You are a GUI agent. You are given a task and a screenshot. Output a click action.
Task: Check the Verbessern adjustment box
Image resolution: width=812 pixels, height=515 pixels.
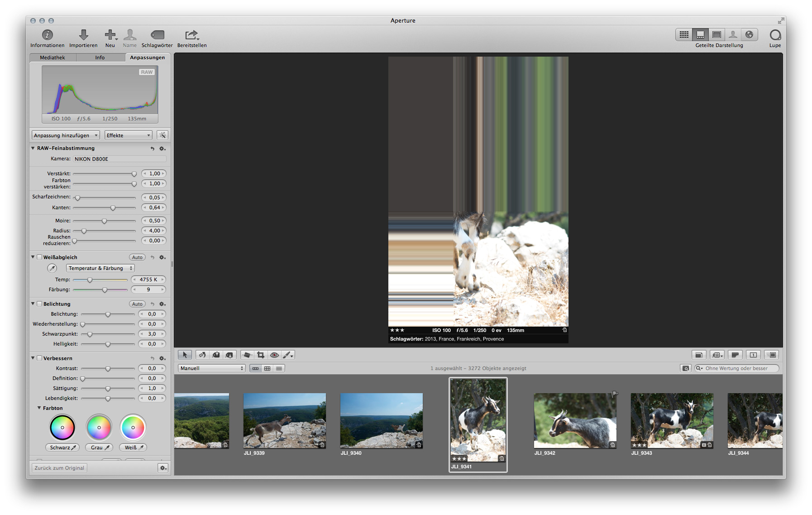(39, 358)
